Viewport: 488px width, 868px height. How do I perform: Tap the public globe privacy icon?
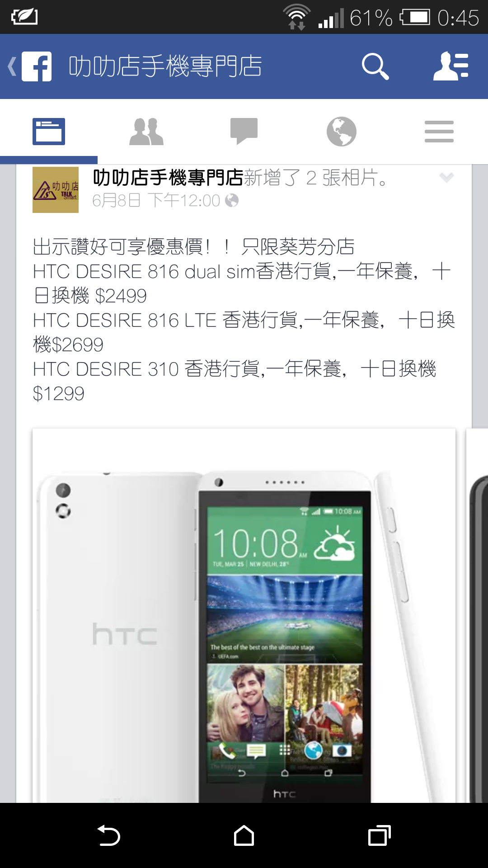pos(232,200)
